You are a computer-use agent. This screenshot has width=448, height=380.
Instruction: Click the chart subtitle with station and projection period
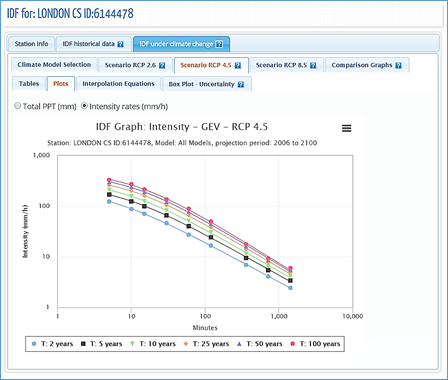coord(182,143)
